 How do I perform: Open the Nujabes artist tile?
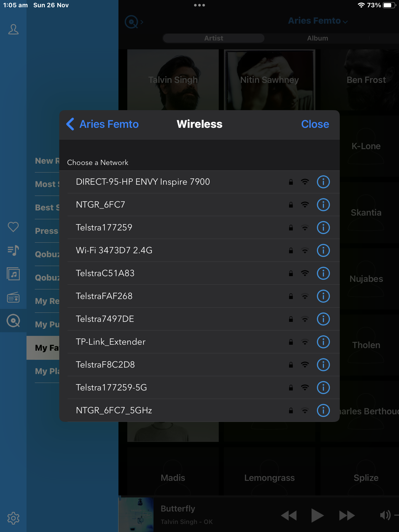369,279
